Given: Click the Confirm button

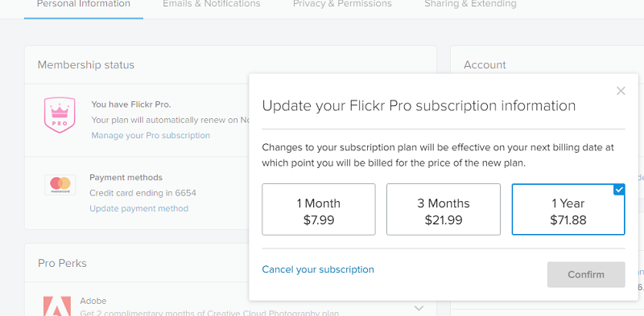Looking at the screenshot, I should point(586,274).
